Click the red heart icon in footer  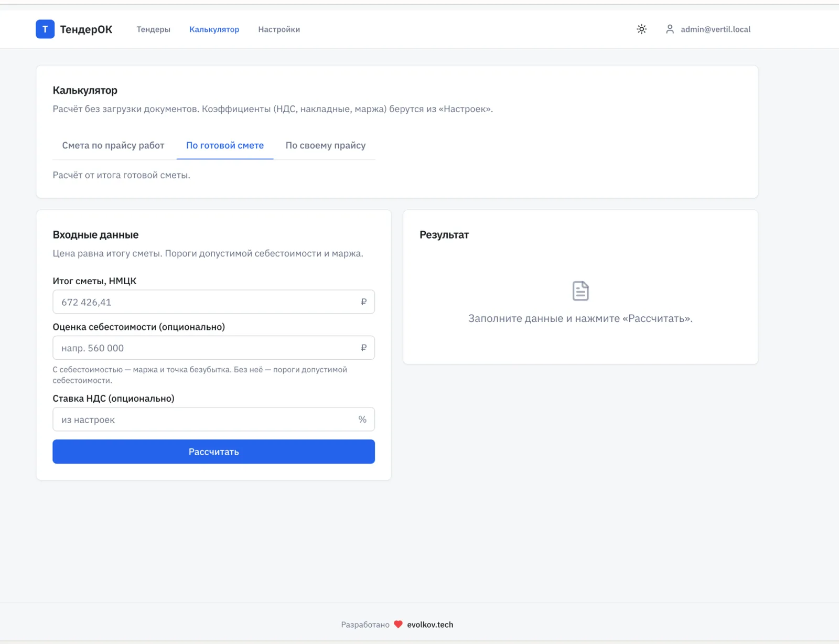[x=398, y=625]
